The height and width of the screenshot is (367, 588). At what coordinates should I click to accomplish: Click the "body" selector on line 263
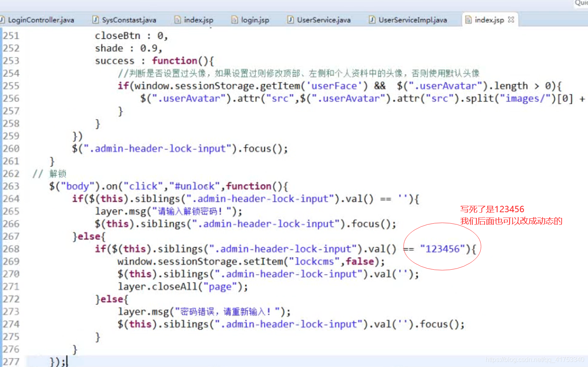(x=77, y=186)
